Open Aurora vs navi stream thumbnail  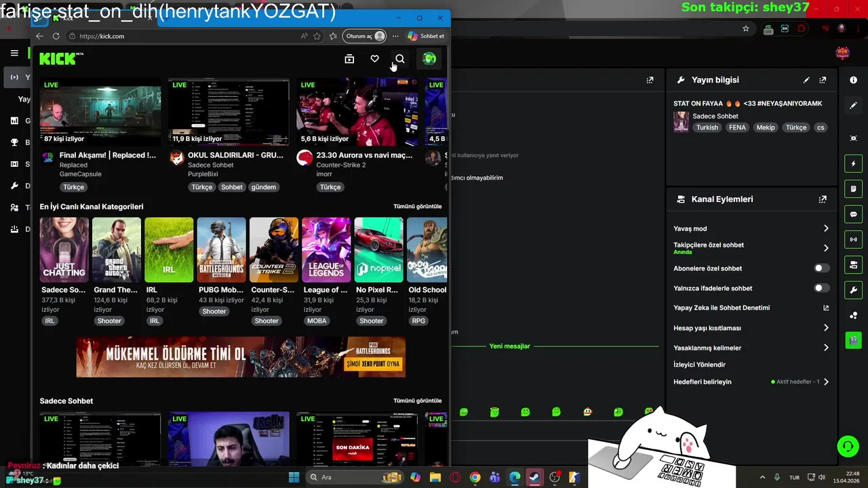click(x=357, y=112)
